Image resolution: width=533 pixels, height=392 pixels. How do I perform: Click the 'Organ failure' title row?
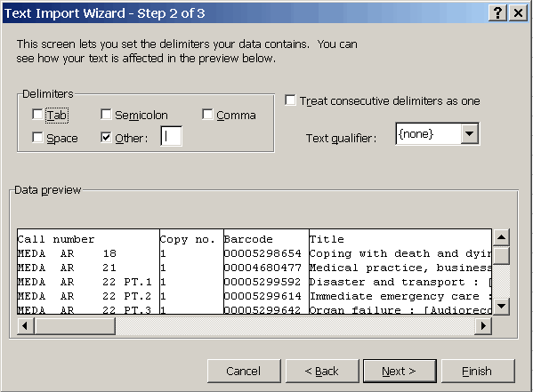tap(400, 310)
